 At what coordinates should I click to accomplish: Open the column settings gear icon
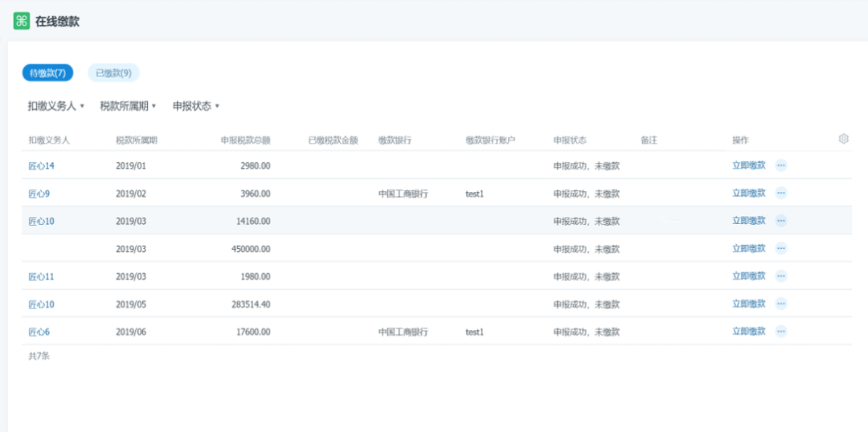point(843,139)
